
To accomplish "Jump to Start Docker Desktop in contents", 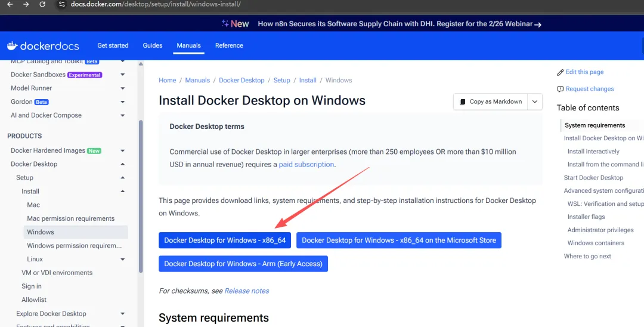I will (x=593, y=178).
